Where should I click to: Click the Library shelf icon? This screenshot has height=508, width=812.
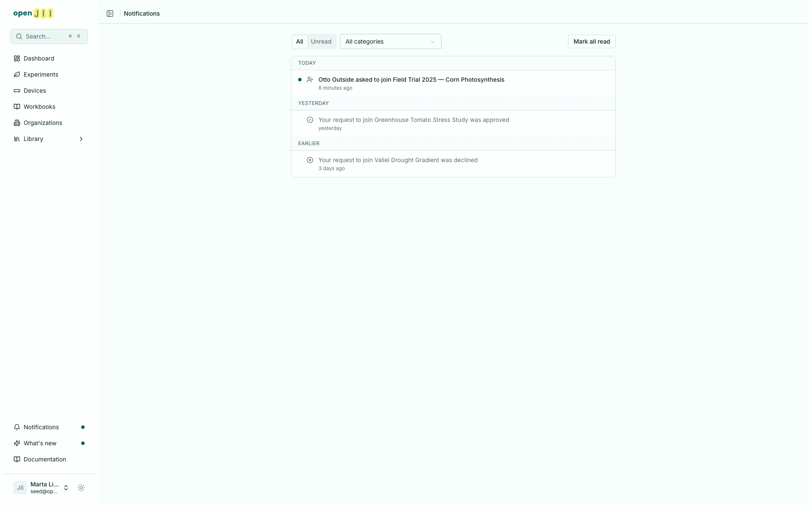coord(17,139)
